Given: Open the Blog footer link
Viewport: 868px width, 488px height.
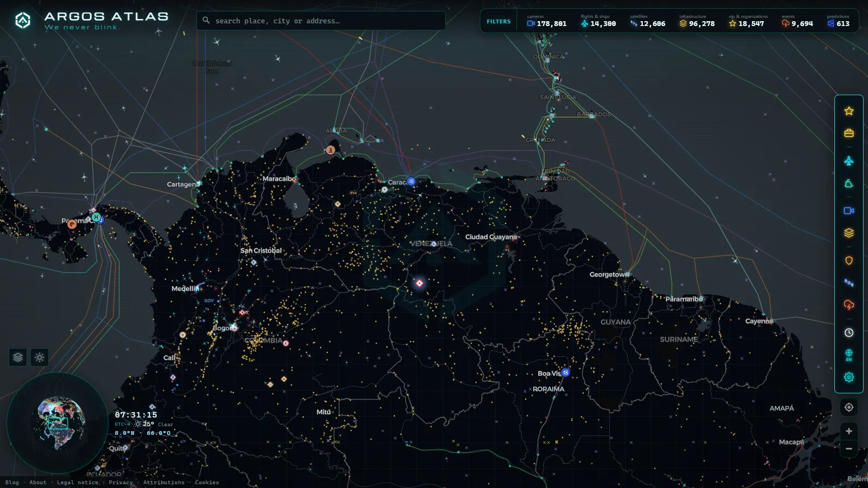Looking at the screenshot, I should (x=12, y=482).
